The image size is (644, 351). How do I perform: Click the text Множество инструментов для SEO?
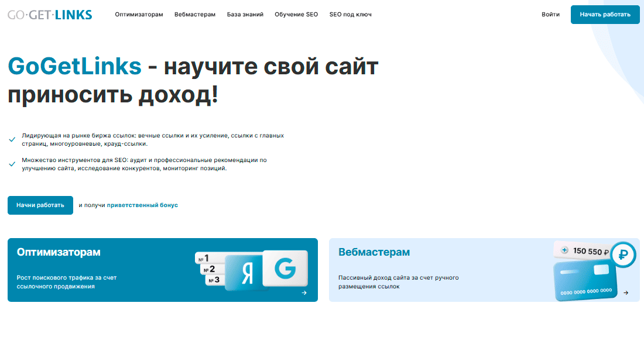tap(75, 160)
